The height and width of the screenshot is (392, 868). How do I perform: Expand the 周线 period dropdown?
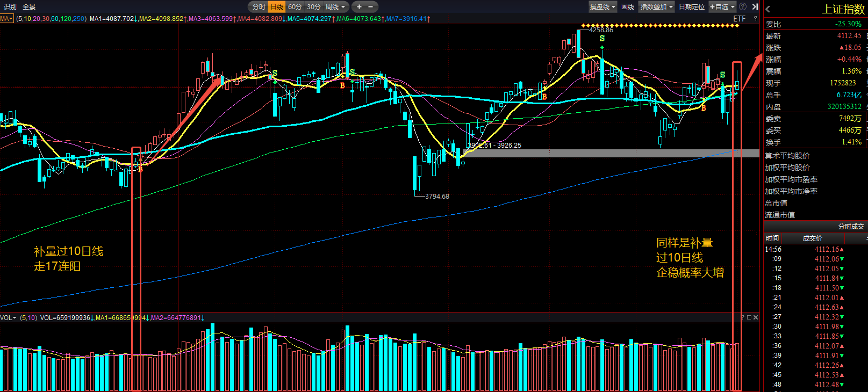click(x=335, y=7)
